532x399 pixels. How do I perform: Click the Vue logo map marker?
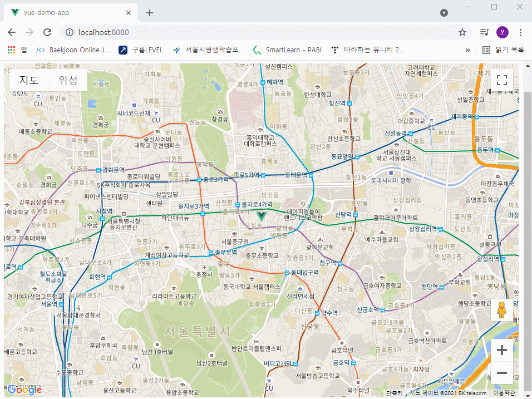pos(261,216)
